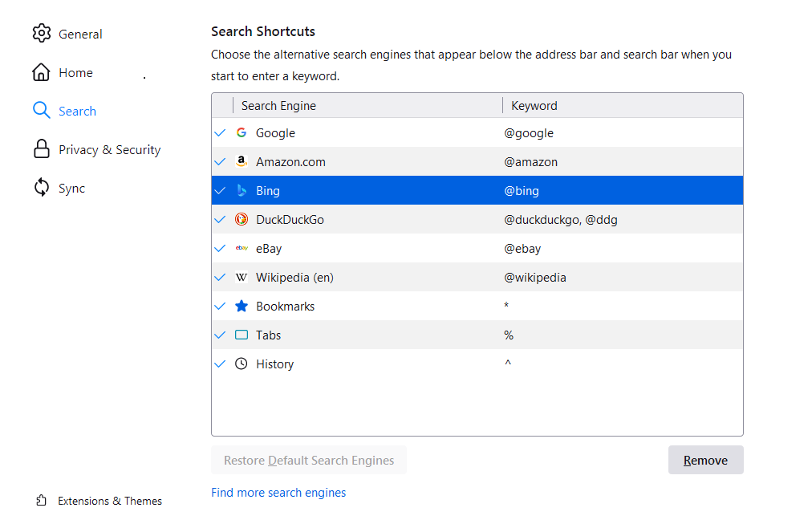Click Restore Default Search Engines
The width and height of the screenshot is (812, 520).
coord(308,460)
